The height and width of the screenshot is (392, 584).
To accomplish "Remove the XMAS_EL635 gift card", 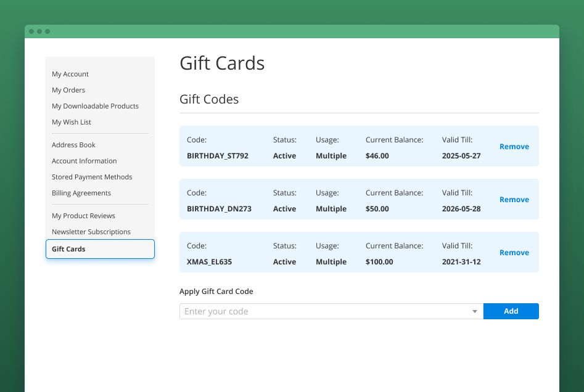I will [x=514, y=252].
